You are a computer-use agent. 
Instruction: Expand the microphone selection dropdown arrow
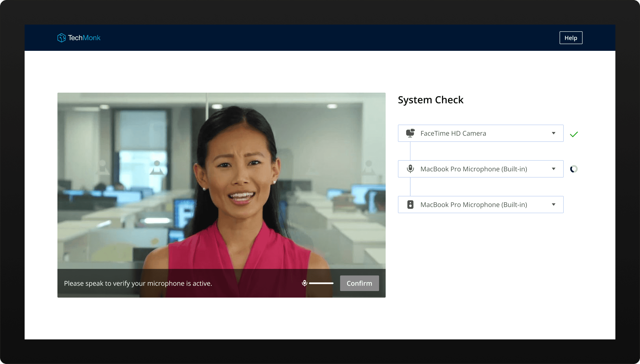pos(554,169)
